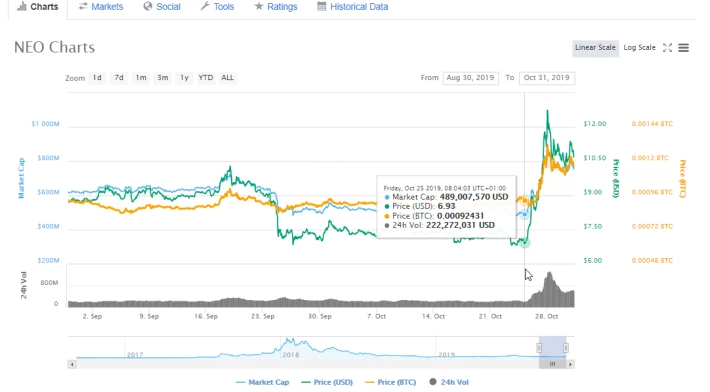Open the chart hamburger menu
The height and width of the screenshot is (392, 710).
[x=683, y=48]
